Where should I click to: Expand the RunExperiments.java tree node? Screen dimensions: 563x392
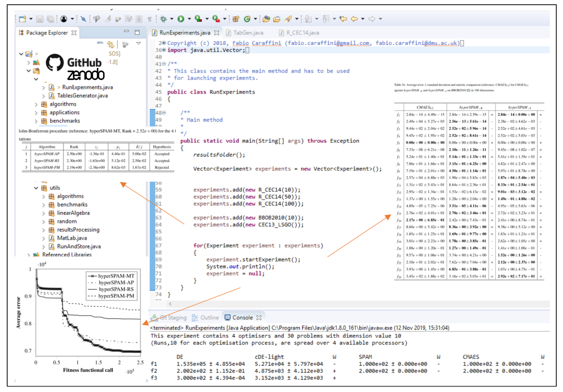(x=43, y=88)
